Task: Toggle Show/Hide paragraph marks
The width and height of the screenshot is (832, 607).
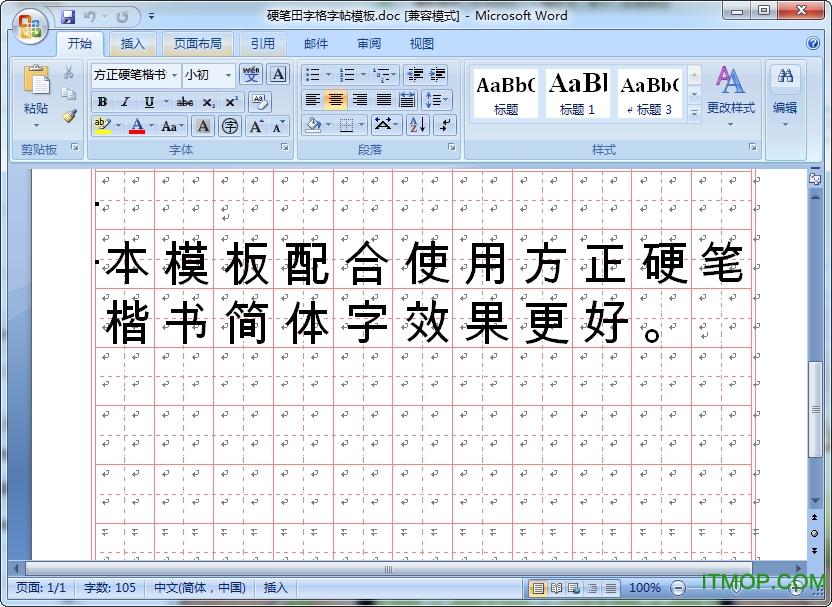Action: (442, 124)
